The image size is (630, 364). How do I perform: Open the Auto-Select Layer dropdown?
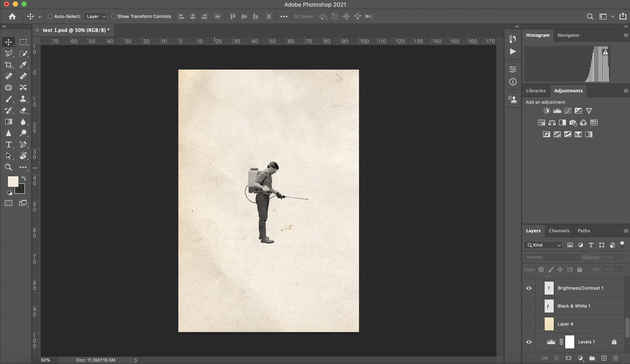click(x=96, y=16)
